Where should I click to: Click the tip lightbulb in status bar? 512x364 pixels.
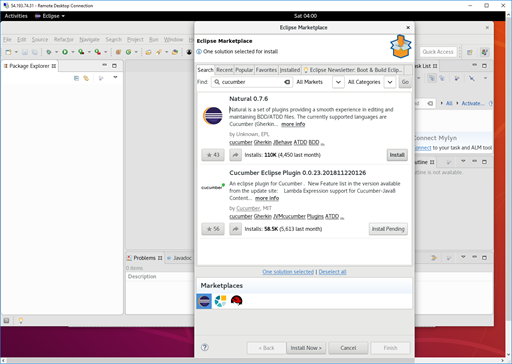tap(21, 321)
